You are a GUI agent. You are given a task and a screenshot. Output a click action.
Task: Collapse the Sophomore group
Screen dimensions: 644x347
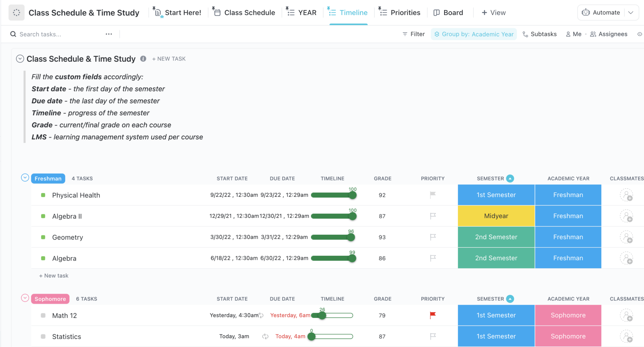click(25, 298)
